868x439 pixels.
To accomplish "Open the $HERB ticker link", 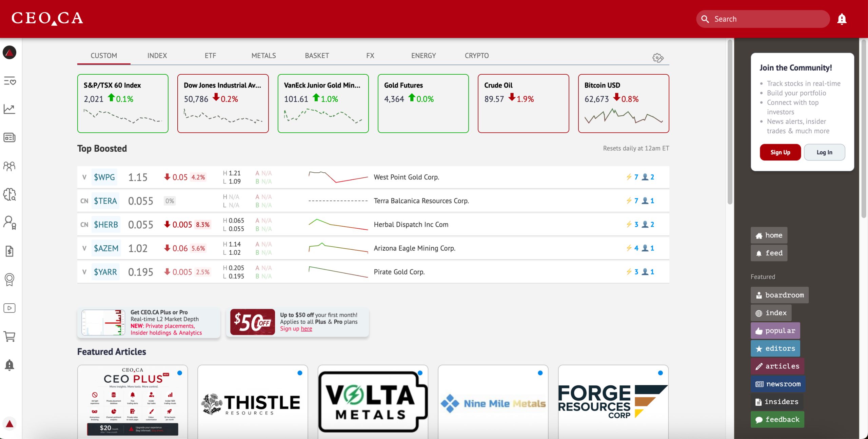I will click(106, 225).
